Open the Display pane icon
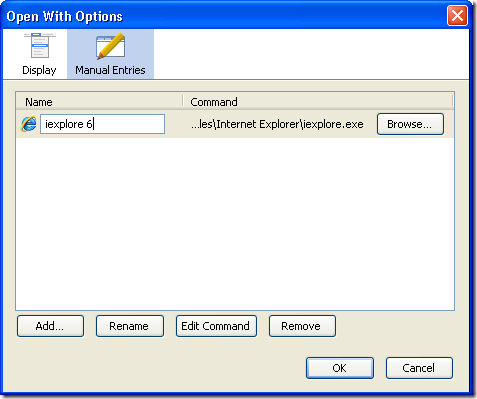Viewport: 477px width, 399px height. pos(40,46)
